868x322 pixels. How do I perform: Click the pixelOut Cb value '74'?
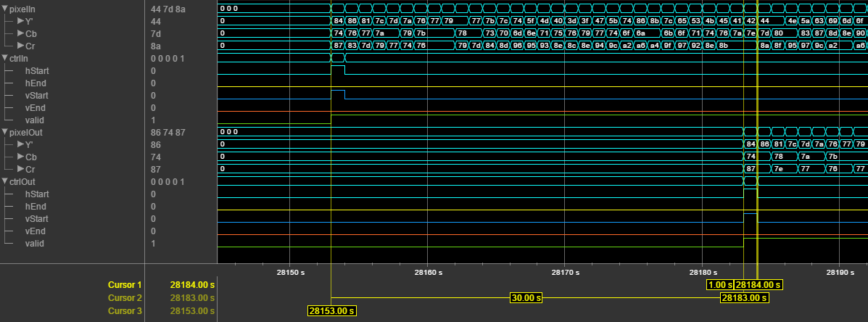pos(155,157)
